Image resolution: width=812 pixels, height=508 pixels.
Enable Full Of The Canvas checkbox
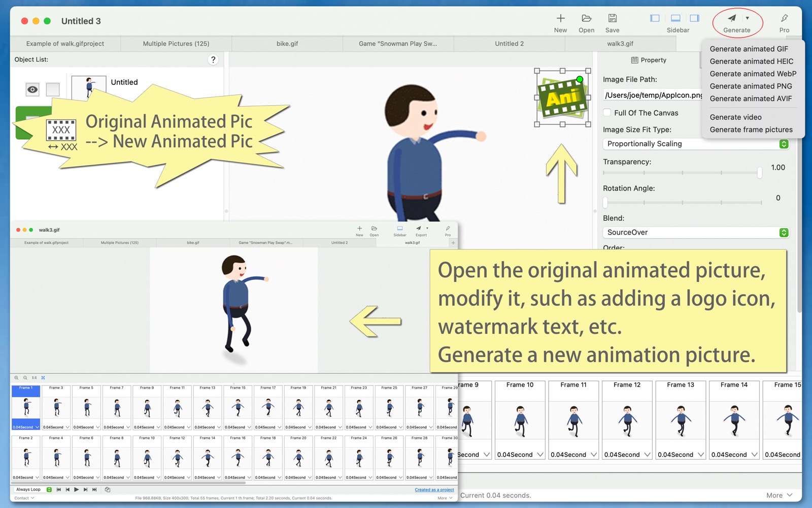(x=607, y=113)
